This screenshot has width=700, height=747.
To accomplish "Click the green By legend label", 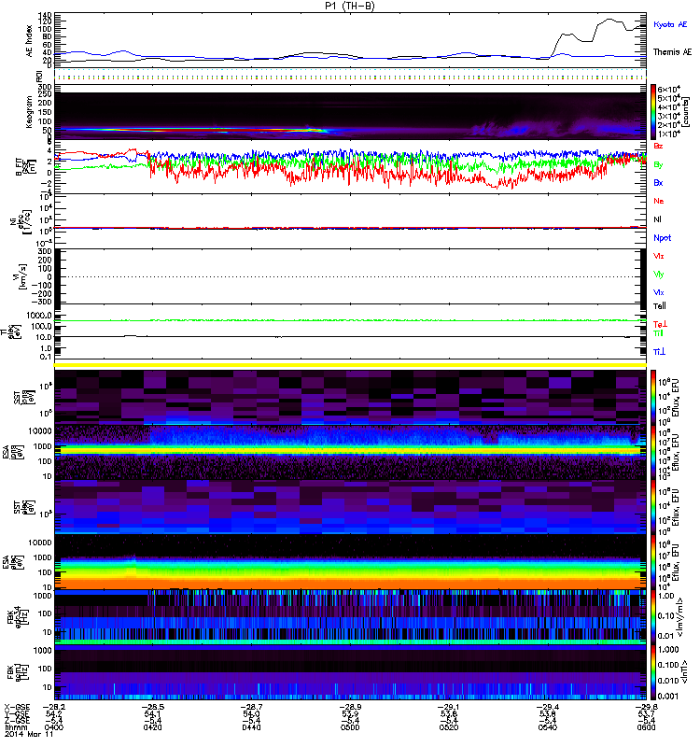I will pos(659,165).
